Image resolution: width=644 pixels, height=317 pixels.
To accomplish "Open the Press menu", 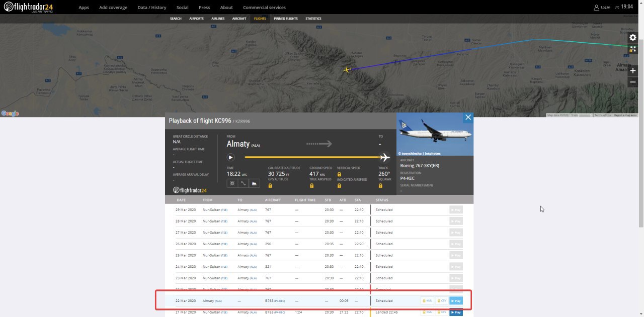I will click(x=204, y=8).
